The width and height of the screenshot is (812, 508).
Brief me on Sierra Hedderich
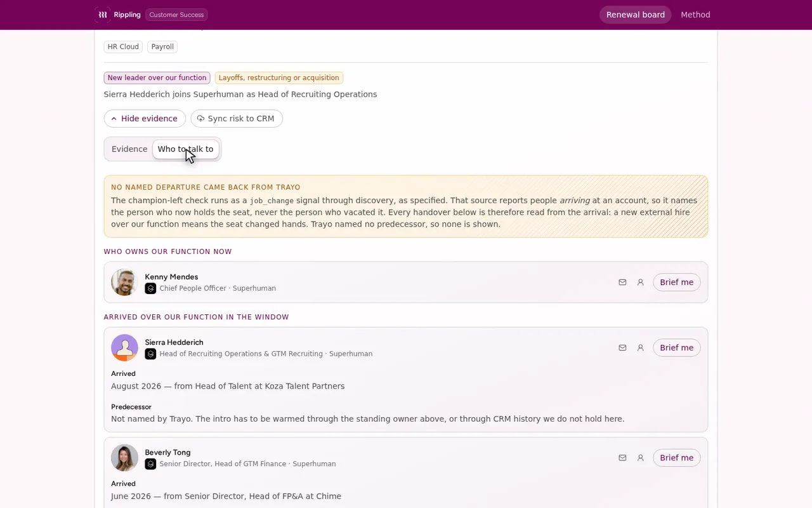[676, 348]
